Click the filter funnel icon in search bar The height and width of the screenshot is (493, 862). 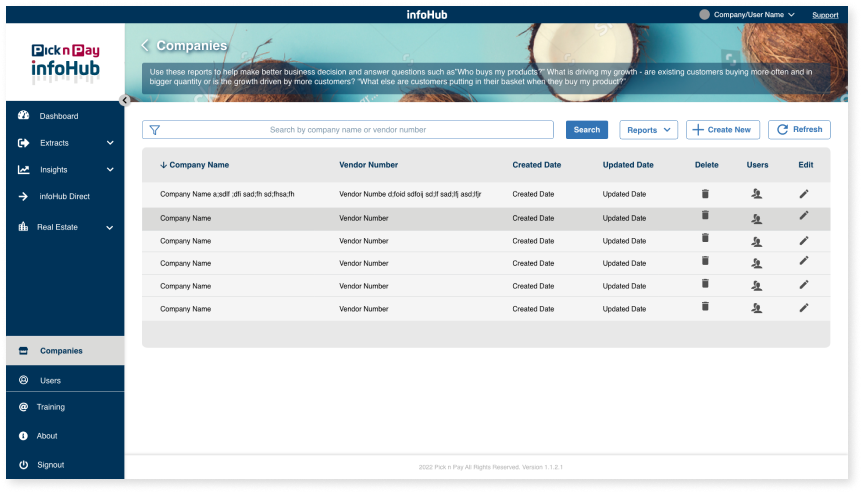pyautogui.click(x=155, y=130)
